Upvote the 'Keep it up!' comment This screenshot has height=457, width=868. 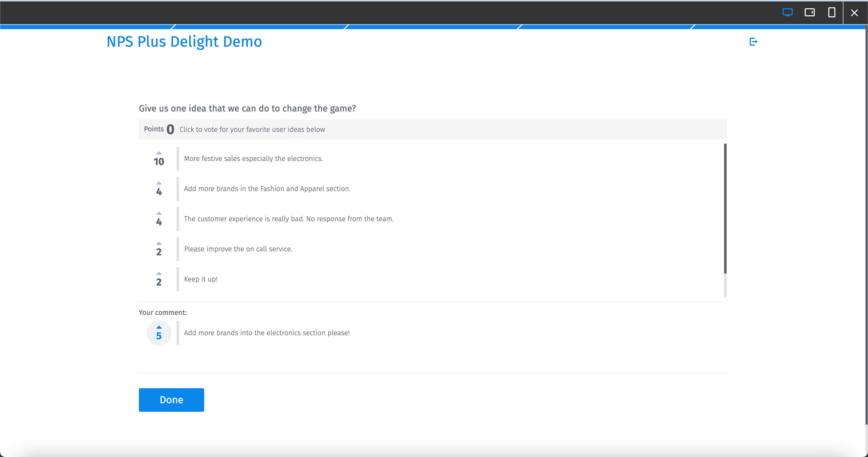[x=159, y=273]
